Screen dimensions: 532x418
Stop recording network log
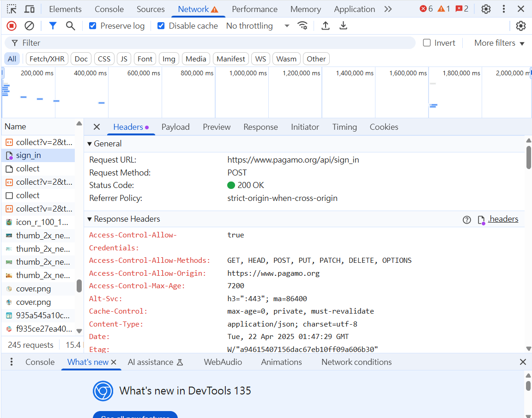pyautogui.click(x=11, y=26)
